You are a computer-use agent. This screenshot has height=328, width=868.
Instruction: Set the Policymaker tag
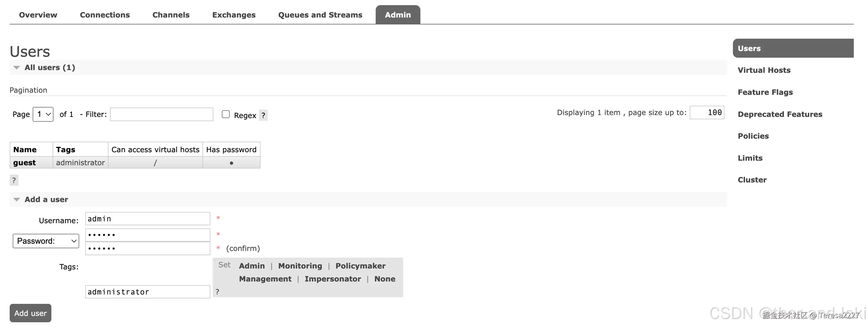(360, 266)
